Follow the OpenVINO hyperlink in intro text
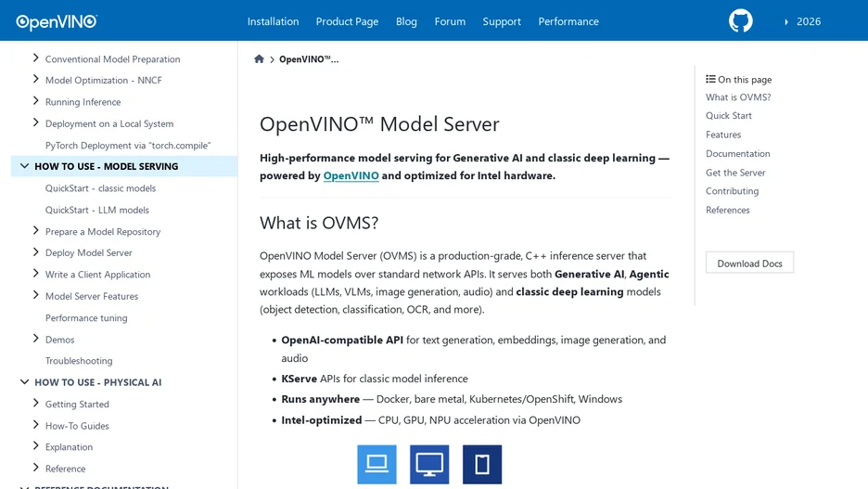The height and width of the screenshot is (489, 868). (x=351, y=175)
